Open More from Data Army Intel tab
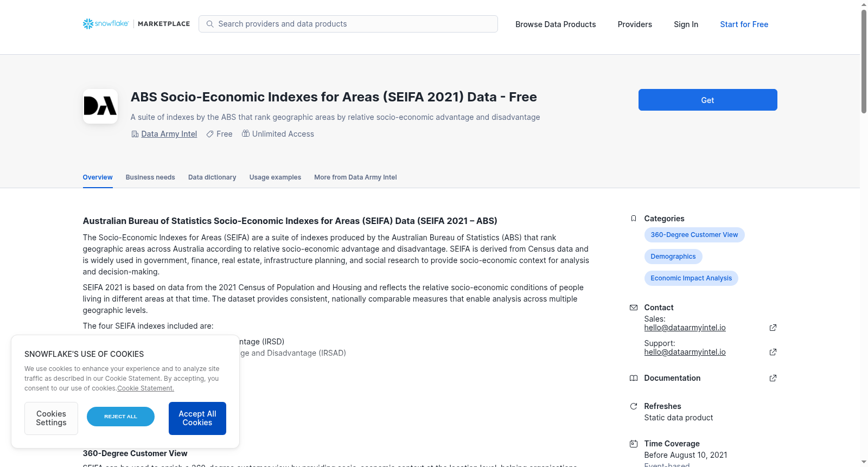 pyautogui.click(x=355, y=177)
